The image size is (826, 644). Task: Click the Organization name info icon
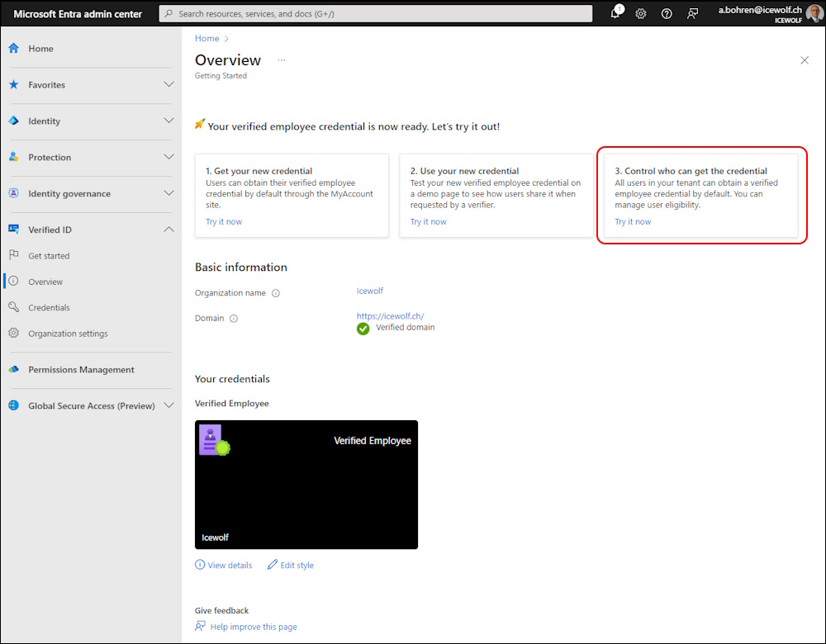276,293
